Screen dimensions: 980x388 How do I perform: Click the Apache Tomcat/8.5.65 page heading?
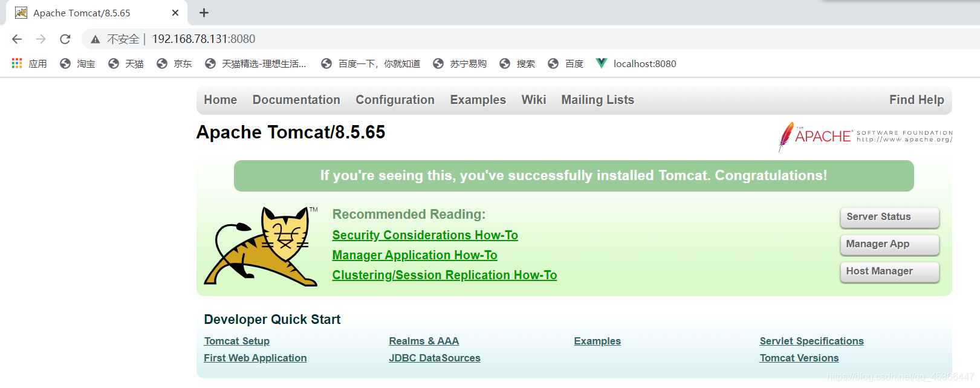coord(291,132)
